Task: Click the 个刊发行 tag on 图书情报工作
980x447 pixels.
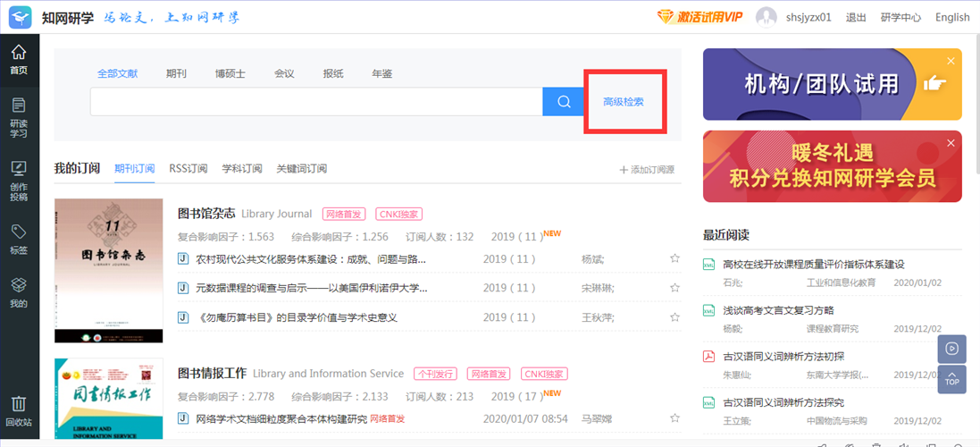Action: coord(435,373)
